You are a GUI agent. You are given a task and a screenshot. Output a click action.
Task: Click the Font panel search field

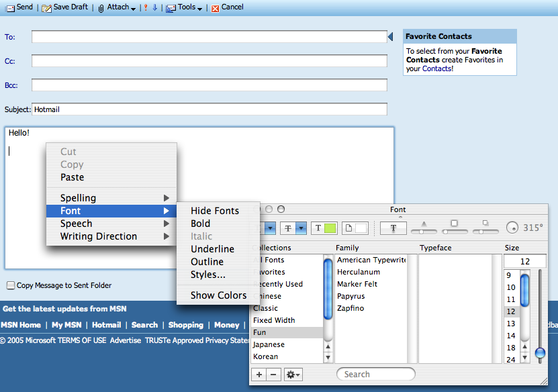[x=376, y=375]
